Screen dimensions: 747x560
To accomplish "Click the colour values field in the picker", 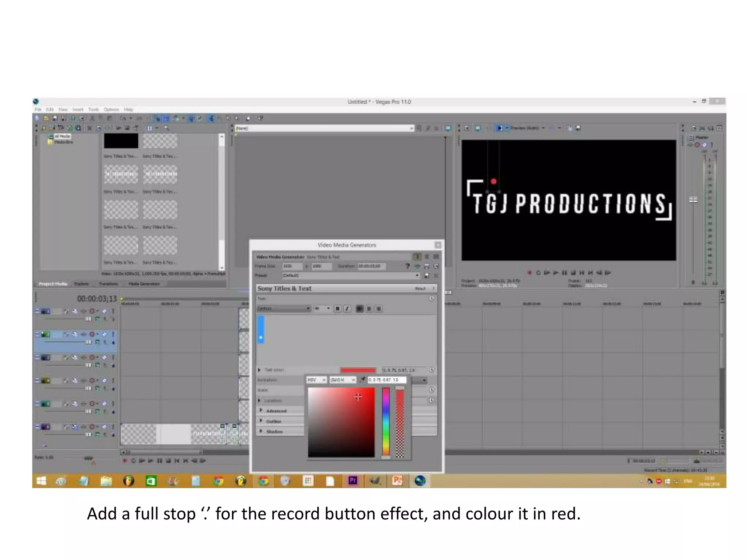I will 387,380.
